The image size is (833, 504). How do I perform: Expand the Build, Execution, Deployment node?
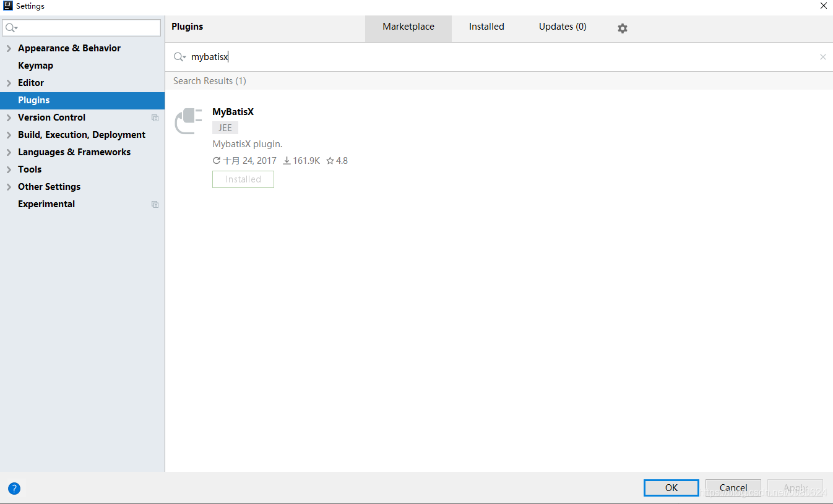pos(9,135)
